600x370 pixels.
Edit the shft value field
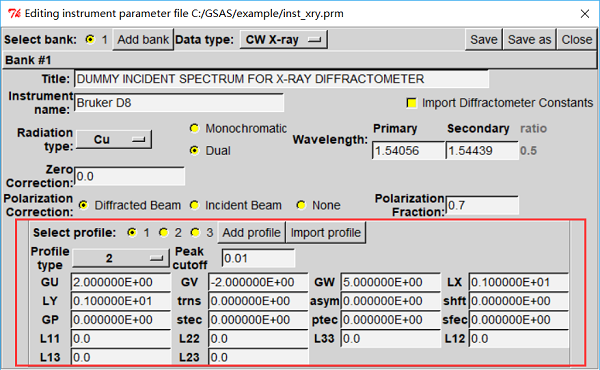(519, 301)
